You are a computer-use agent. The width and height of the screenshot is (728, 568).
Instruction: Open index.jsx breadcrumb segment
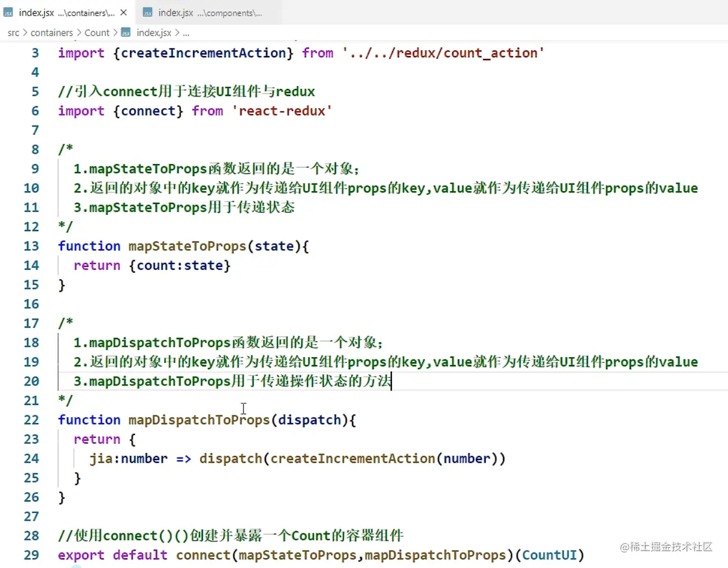point(154,33)
